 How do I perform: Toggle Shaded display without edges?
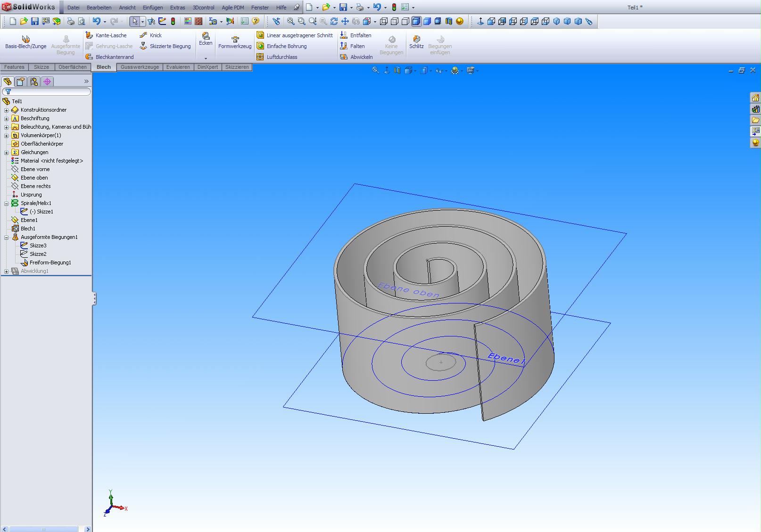pyautogui.click(x=427, y=21)
